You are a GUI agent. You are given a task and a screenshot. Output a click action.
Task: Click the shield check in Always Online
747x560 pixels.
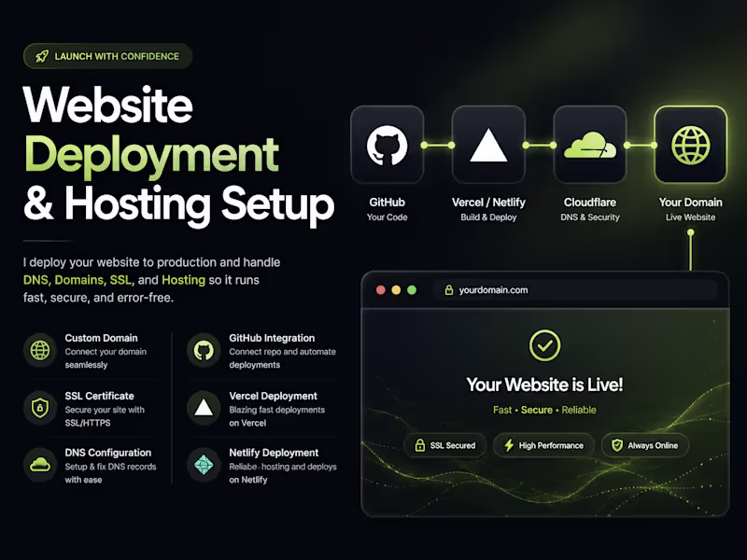[x=617, y=445]
